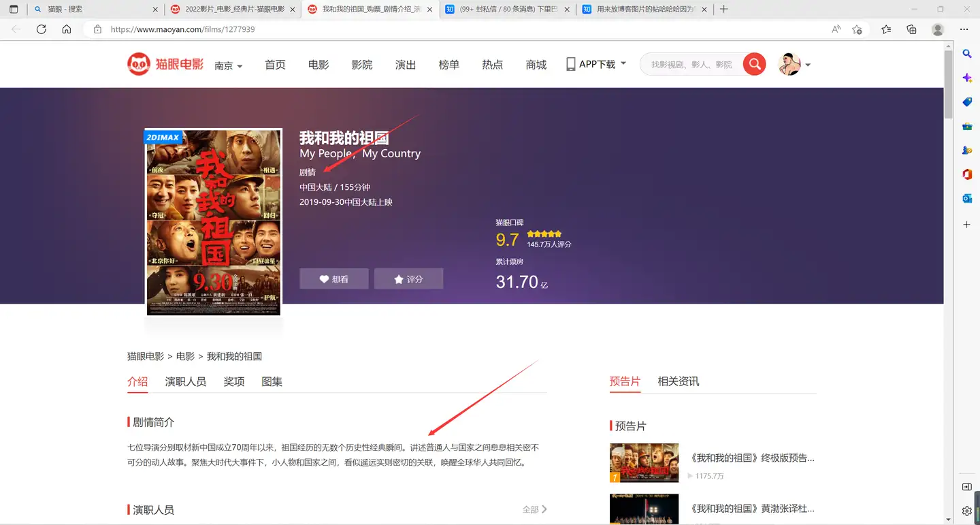Viewport: 980px width, 525px height.
Task: Click the read aloud icon
Action: [x=836, y=29]
